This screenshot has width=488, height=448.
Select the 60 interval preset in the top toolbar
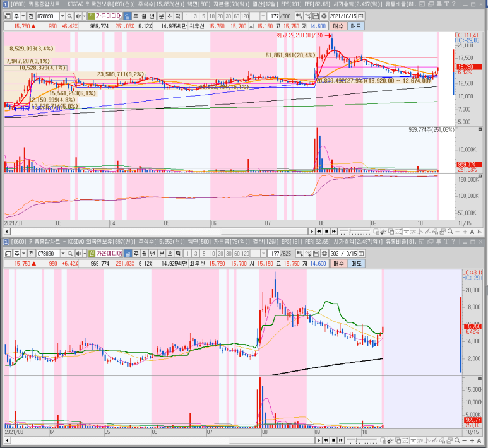click(x=237, y=16)
